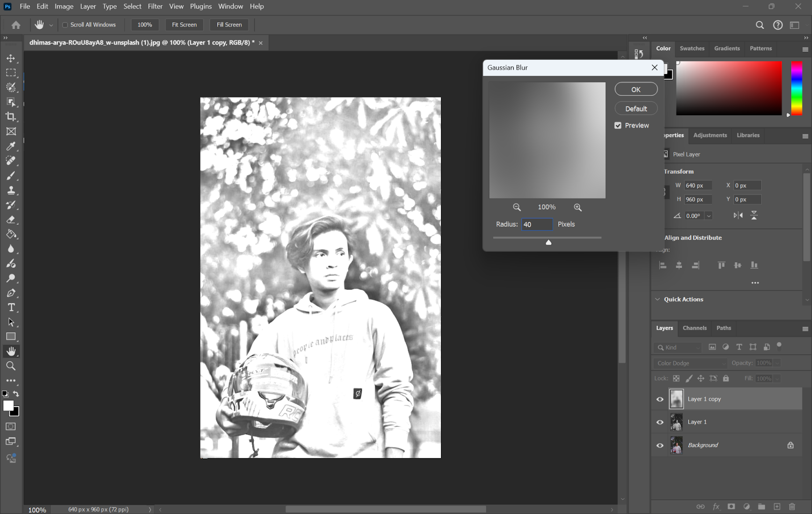Open the Color Dodge blend mode dropdown
This screenshot has width=812, height=514.
coord(690,363)
